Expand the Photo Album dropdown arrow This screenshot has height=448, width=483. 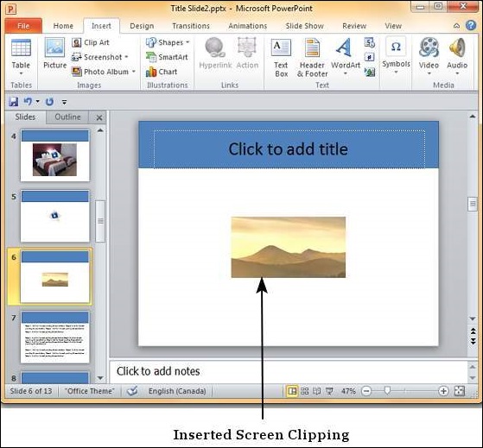pyautogui.click(x=134, y=72)
